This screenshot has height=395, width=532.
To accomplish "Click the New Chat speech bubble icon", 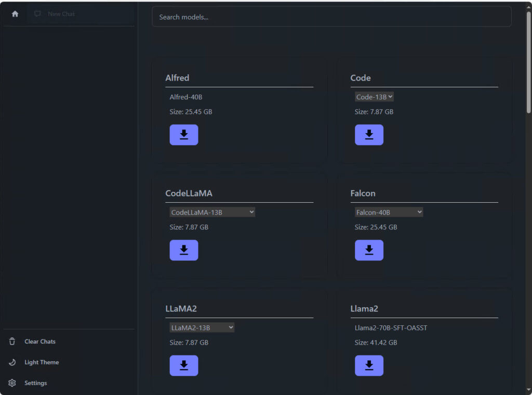I will click(x=37, y=14).
